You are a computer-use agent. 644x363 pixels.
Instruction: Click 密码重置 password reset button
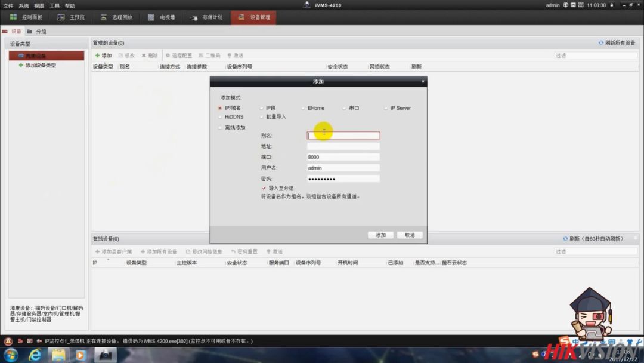point(244,251)
